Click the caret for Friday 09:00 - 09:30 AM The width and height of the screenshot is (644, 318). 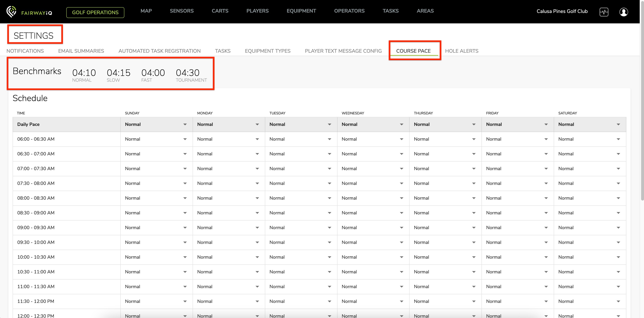546,227
